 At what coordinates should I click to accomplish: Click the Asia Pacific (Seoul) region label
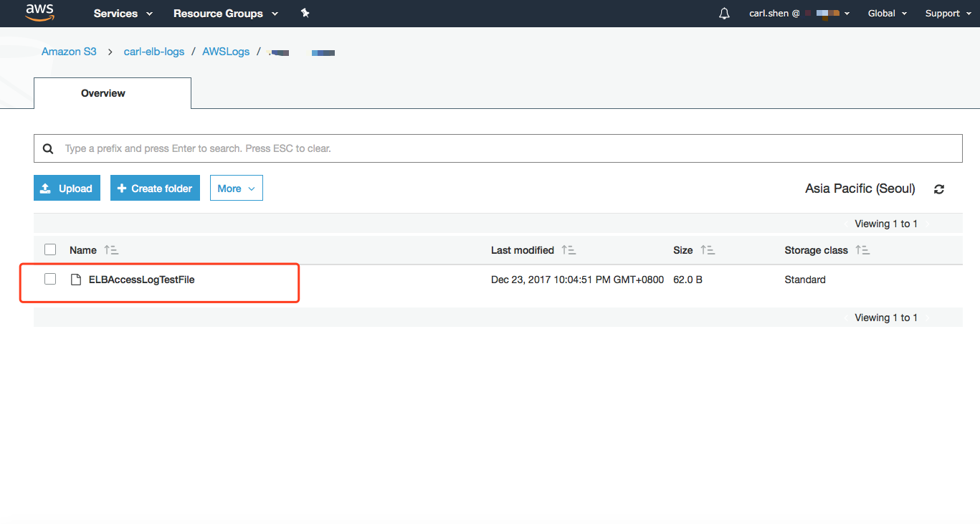click(x=860, y=189)
